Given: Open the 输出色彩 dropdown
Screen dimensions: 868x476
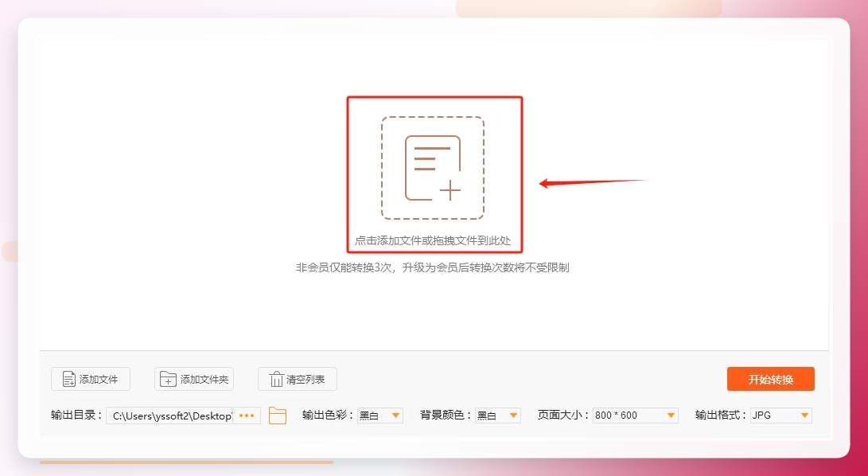Looking at the screenshot, I should pyautogui.click(x=380, y=415).
